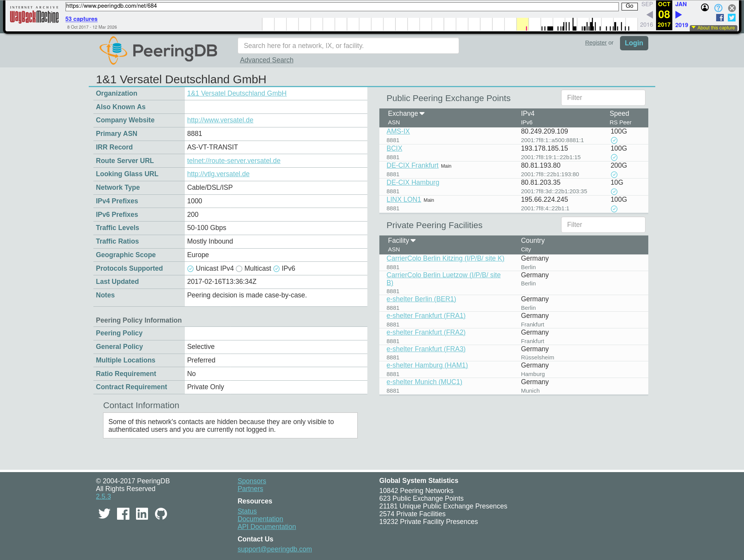The width and height of the screenshot is (744, 560).
Task: Click the RS Peer checkmark for AMS-IX
Action: pos(614,140)
